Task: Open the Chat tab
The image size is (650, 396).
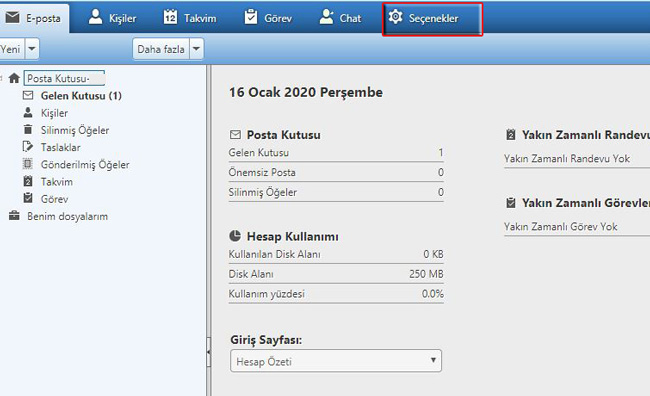Action: coord(340,18)
